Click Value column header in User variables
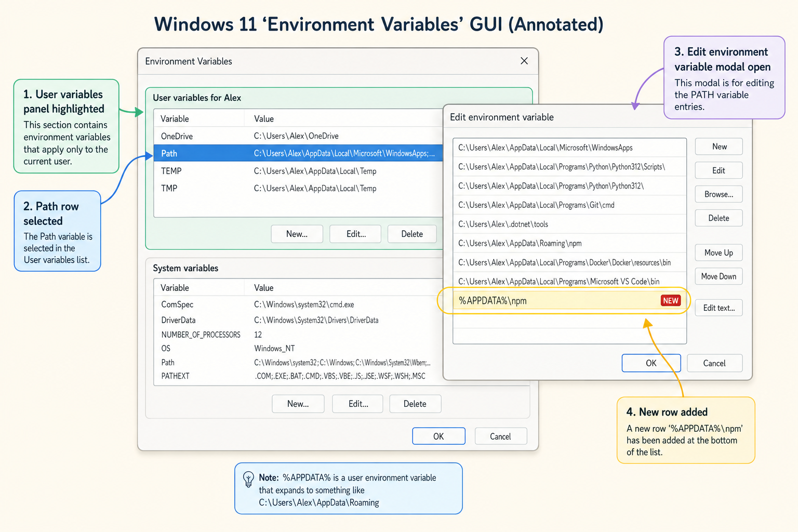 tap(263, 118)
